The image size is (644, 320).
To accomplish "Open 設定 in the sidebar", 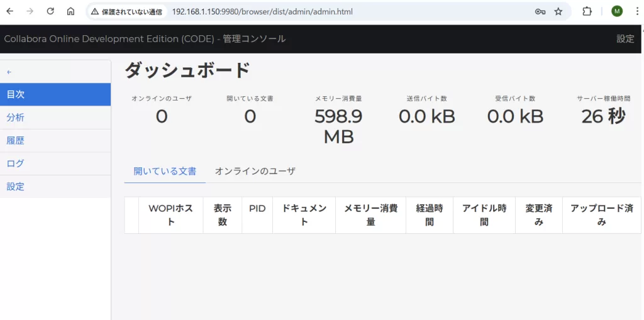I will (x=55, y=187).
